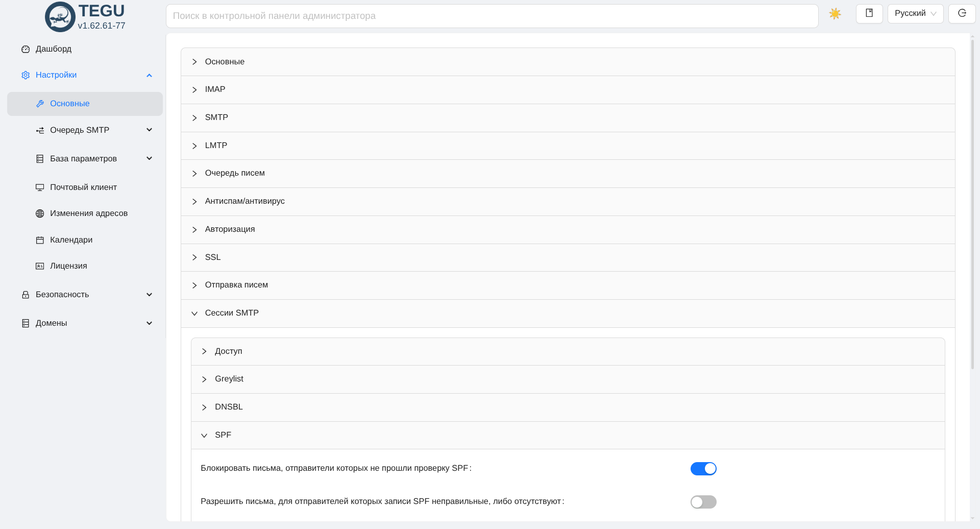Expand the Очередь SMTP submenu chevron

[x=149, y=130]
